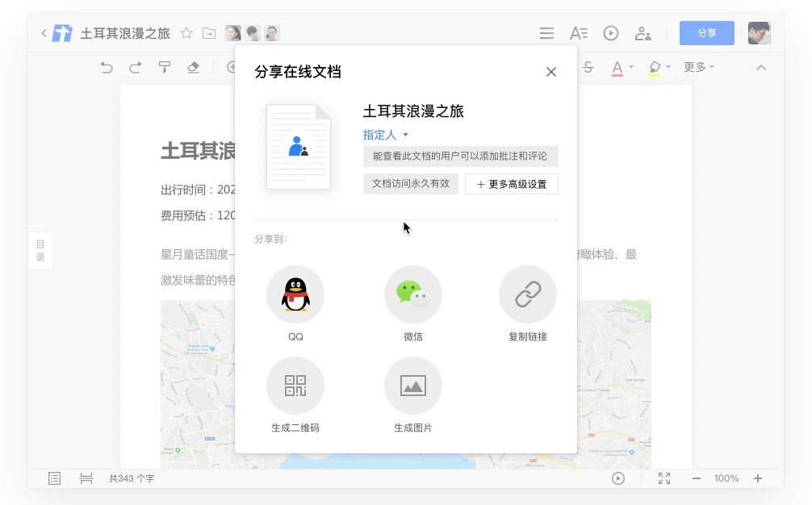Image resolution: width=812 pixels, height=505 pixels.
Task: Zoom in using the plus control
Action: point(758,478)
